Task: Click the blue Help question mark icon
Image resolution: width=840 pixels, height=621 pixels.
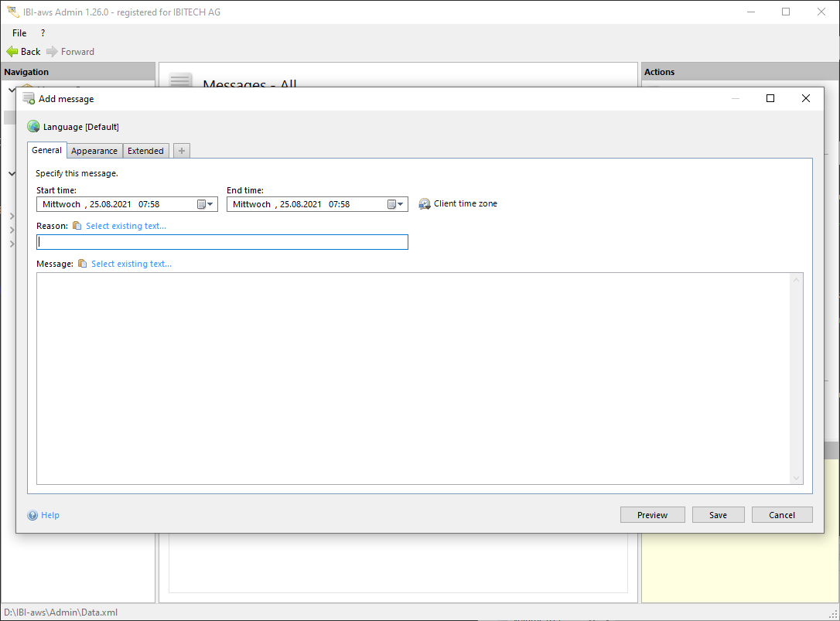Action: [32, 515]
